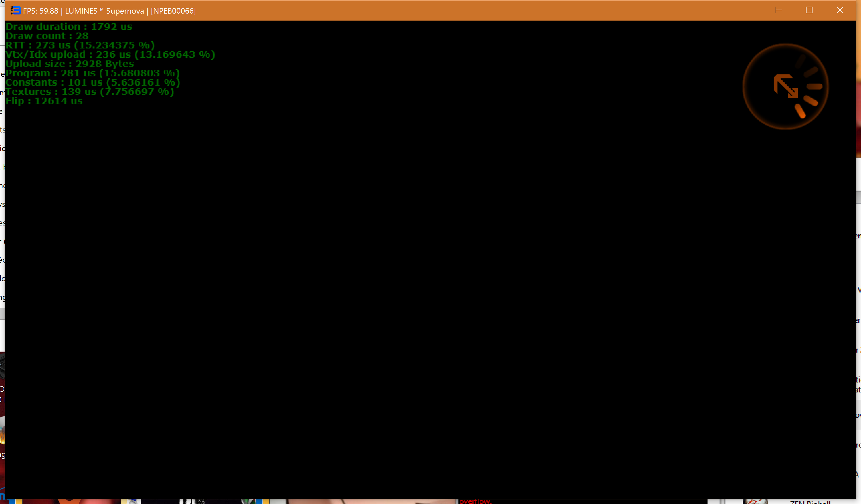Maximize the LUMINES Supernova window
861x504 pixels.
point(809,10)
